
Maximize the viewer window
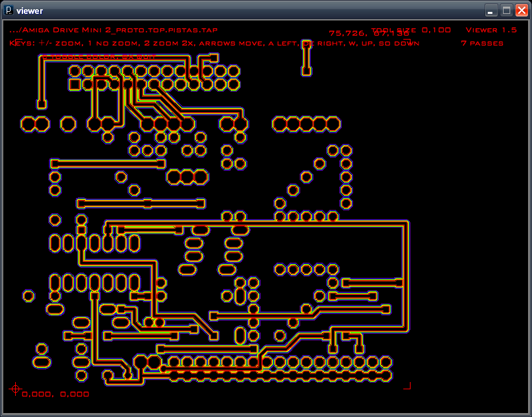pyautogui.click(x=506, y=10)
